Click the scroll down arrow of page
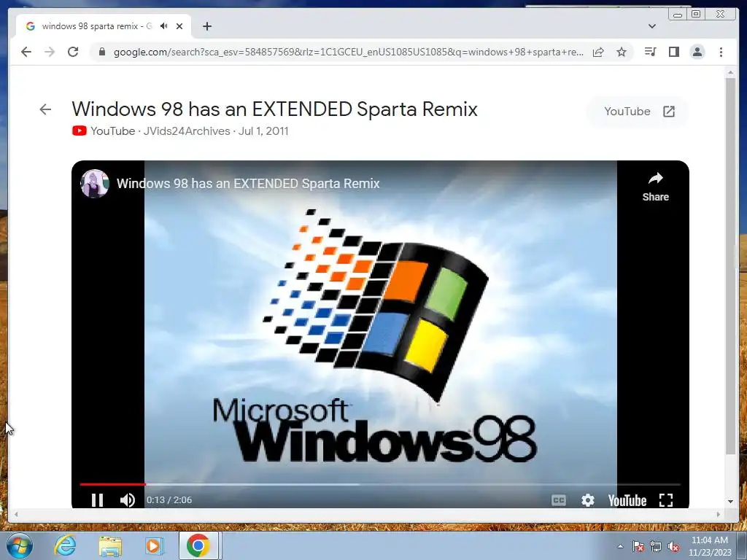747x560 pixels. point(730,502)
